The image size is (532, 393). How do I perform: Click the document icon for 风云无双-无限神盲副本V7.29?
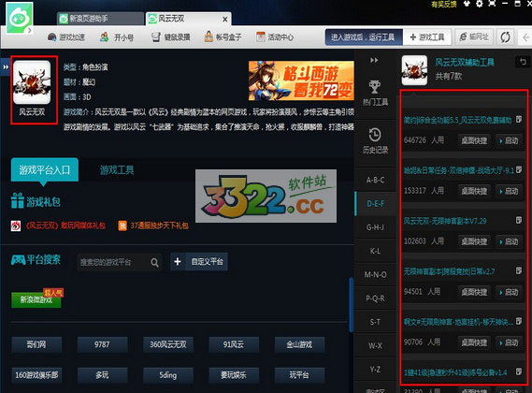pyautogui.click(x=519, y=220)
